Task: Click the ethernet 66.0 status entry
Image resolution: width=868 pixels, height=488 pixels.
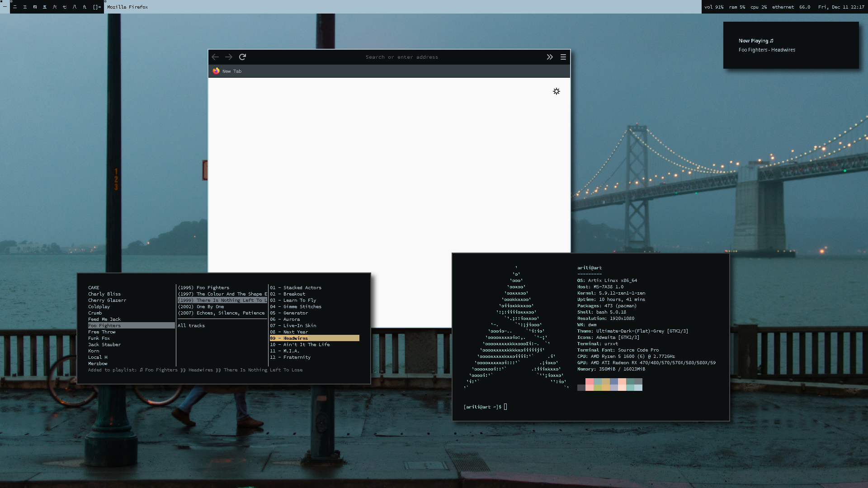Action: click(791, 7)
